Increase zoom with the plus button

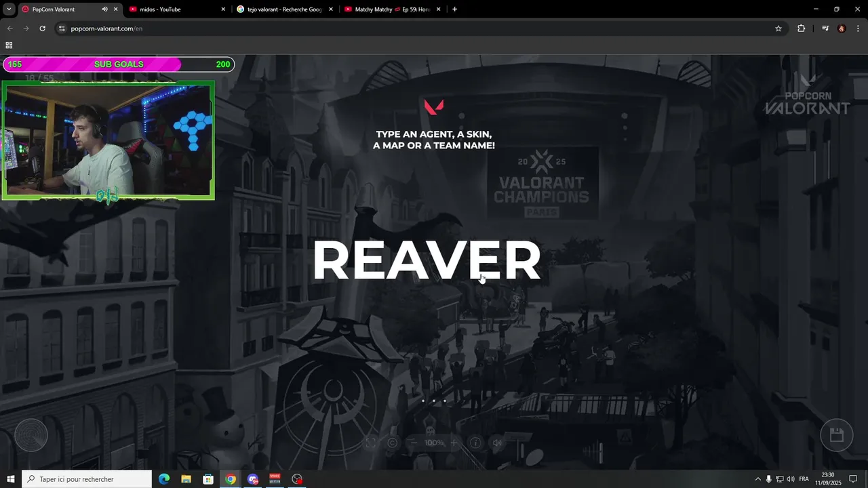pyautogui.click(x=454, y=443)
